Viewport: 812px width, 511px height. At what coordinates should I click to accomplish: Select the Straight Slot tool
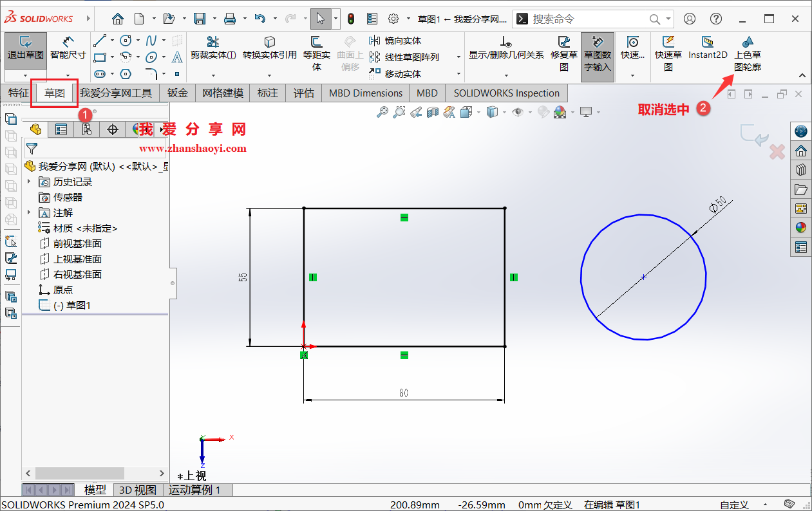(100, 73)
